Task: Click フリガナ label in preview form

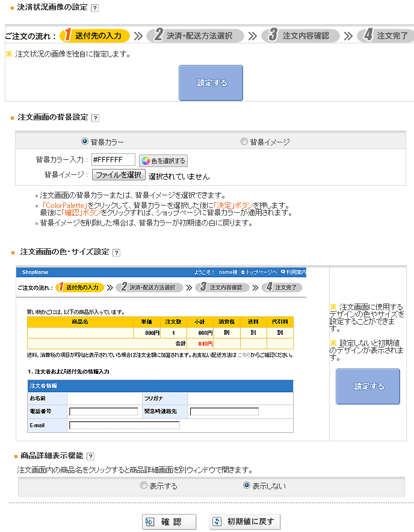Action: click(153, 399)
